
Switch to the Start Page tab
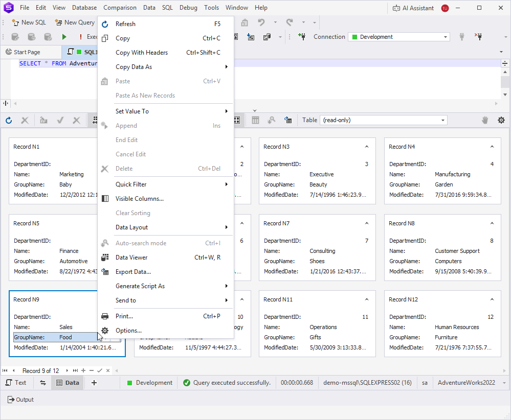tap(27, 52)
